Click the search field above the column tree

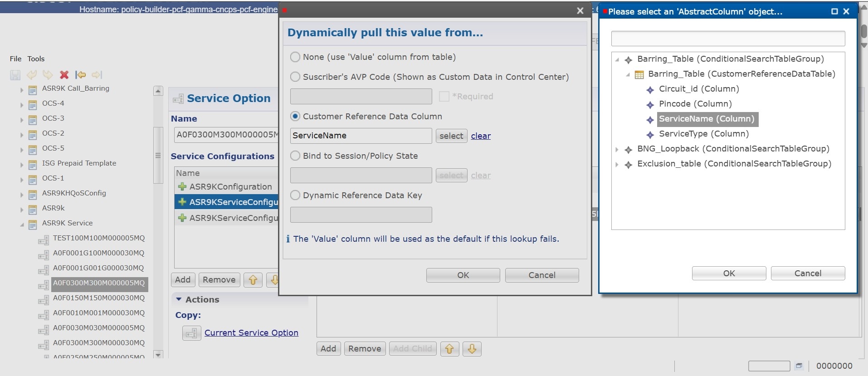pos(728,39)
